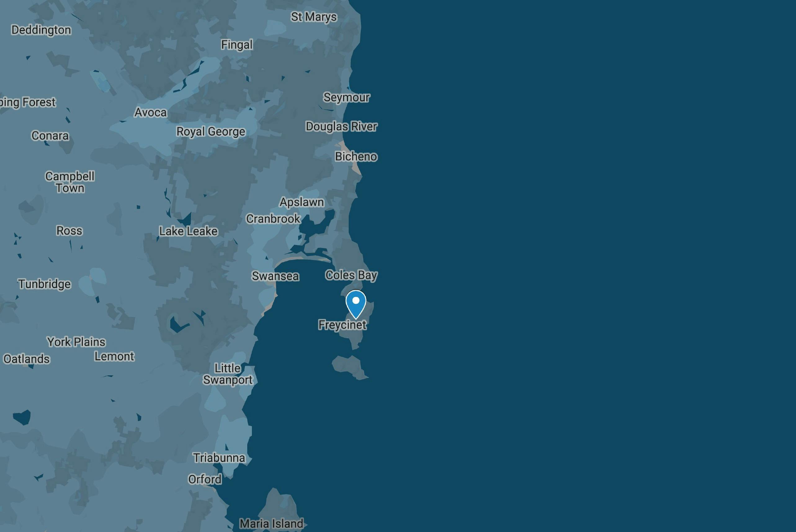Select the Triabunna place label
Screen dimensions: 796x532
(x=219, y=458)
